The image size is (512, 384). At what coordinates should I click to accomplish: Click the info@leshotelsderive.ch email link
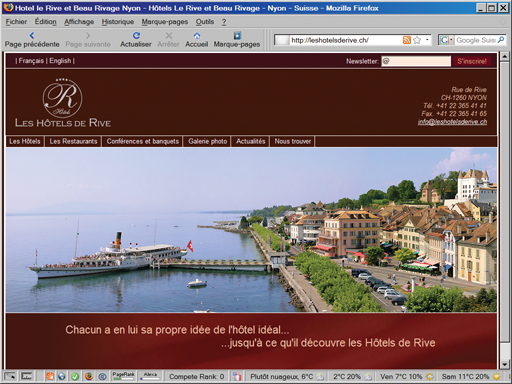452,122
